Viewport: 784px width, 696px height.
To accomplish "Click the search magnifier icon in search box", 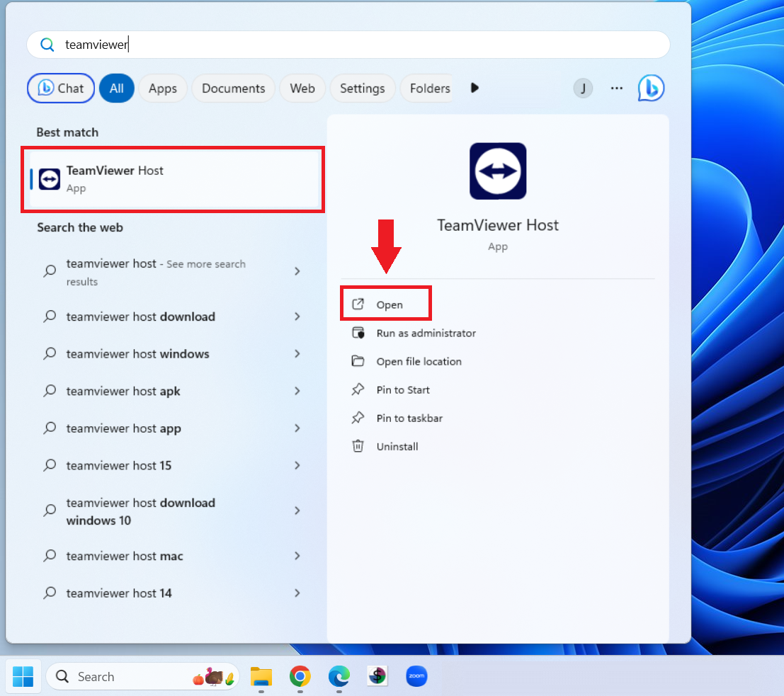I will [x=47, y=45].
